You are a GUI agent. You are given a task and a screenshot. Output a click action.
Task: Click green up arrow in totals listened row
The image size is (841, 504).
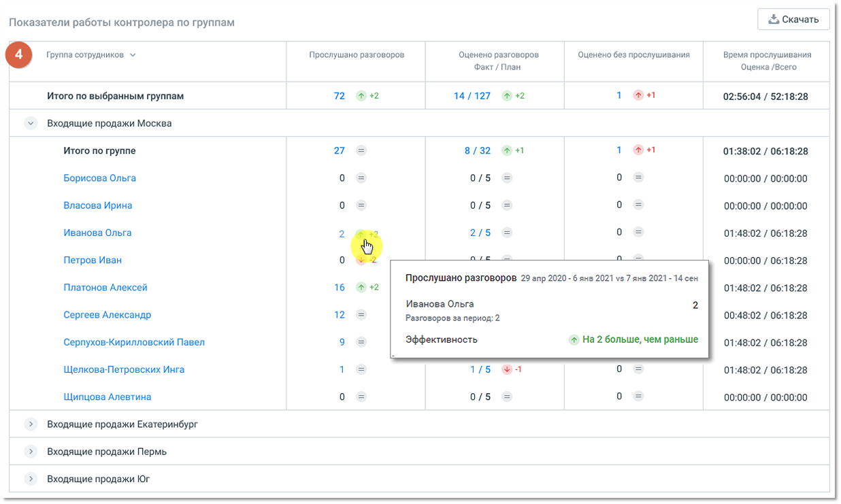point(361,96)
